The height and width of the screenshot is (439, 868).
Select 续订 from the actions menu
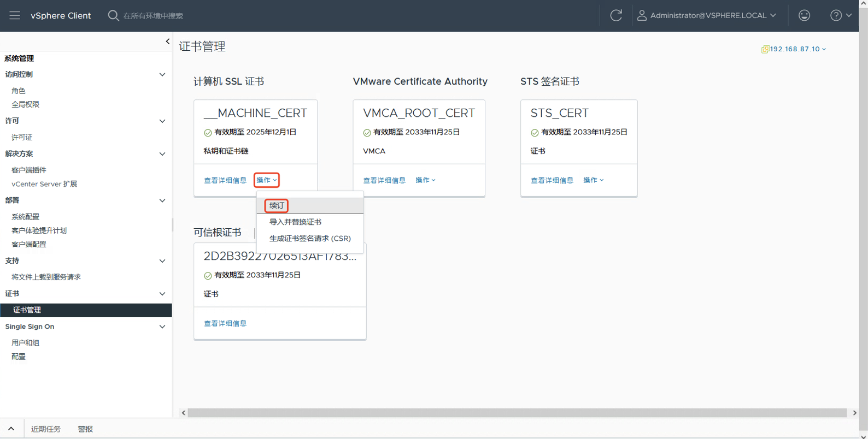click(309, 205)
